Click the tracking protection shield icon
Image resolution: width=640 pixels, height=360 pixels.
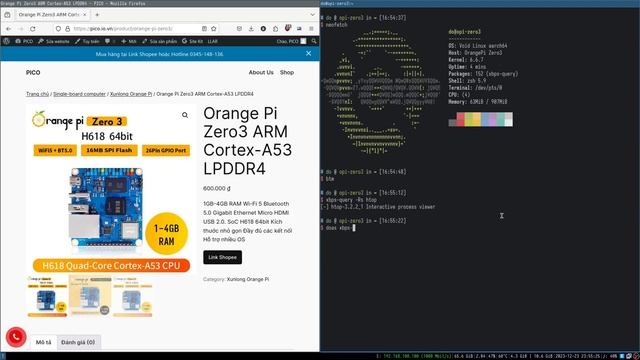[58, 29]
